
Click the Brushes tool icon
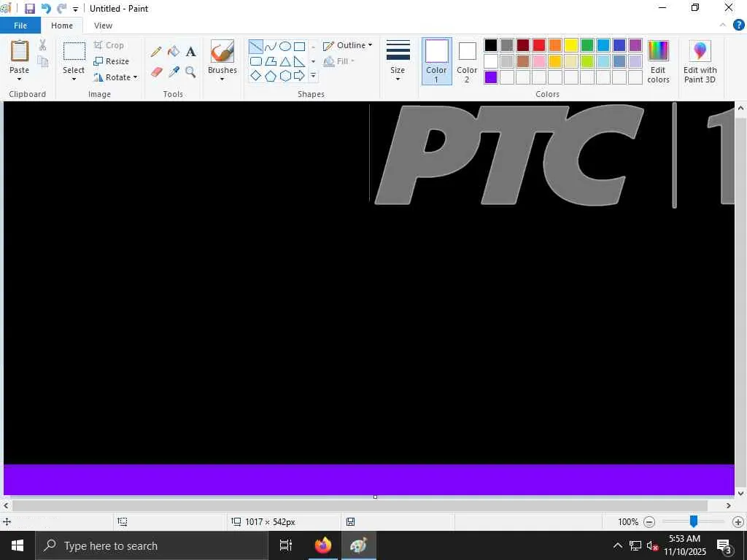coord(222,51)
